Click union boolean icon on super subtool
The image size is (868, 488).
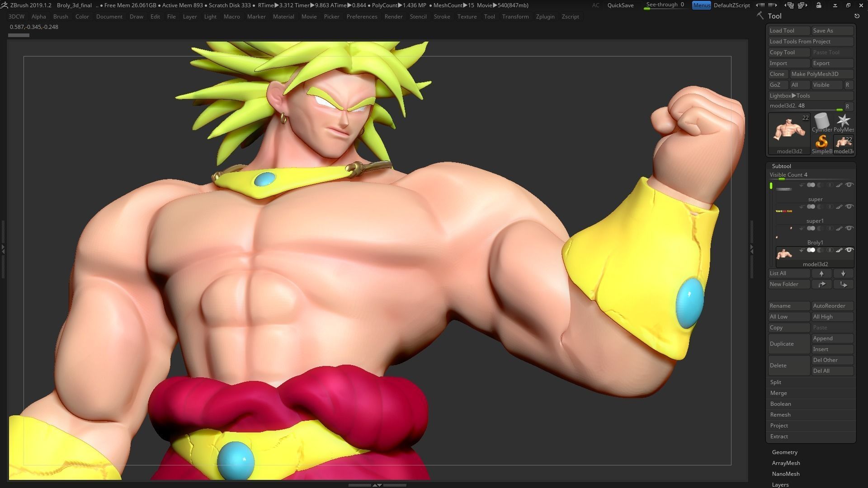(811, 185)
